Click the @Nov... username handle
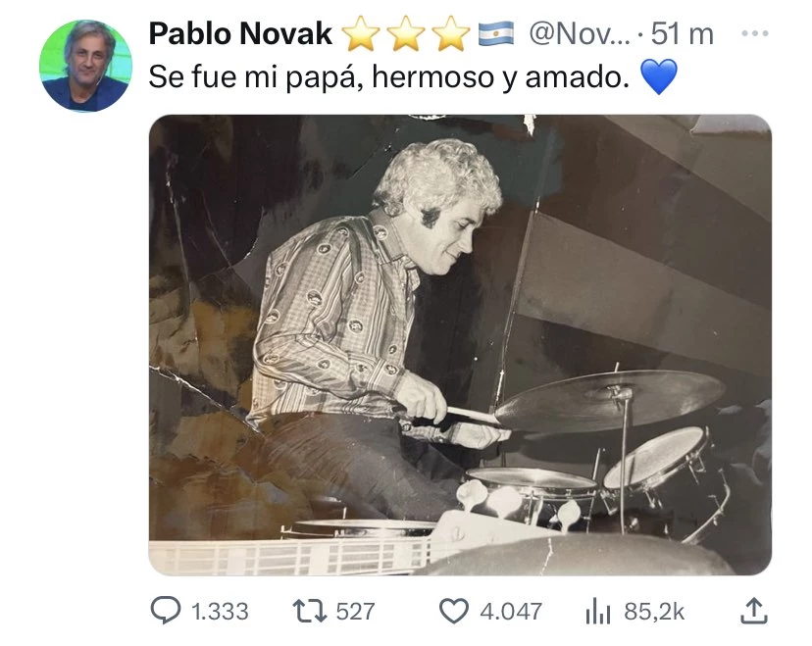Image resolution: width=812 pixels, height=646 pixels. [x=580, y=34]
